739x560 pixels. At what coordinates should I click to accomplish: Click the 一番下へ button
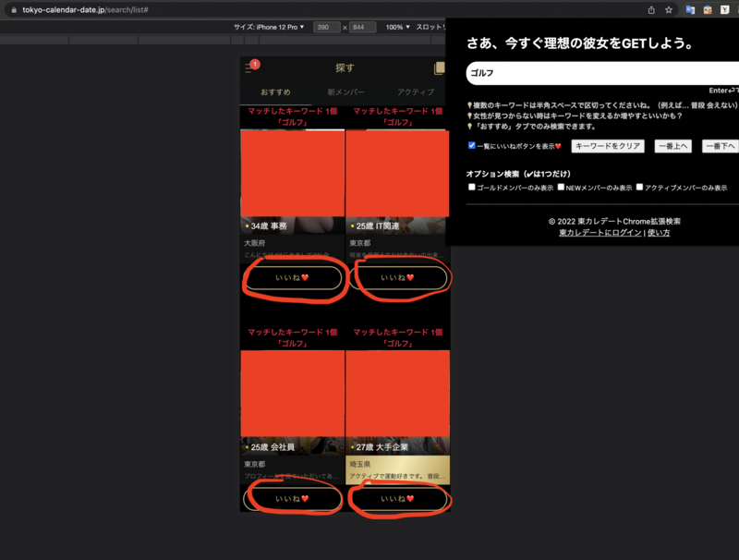coord(721,146)
